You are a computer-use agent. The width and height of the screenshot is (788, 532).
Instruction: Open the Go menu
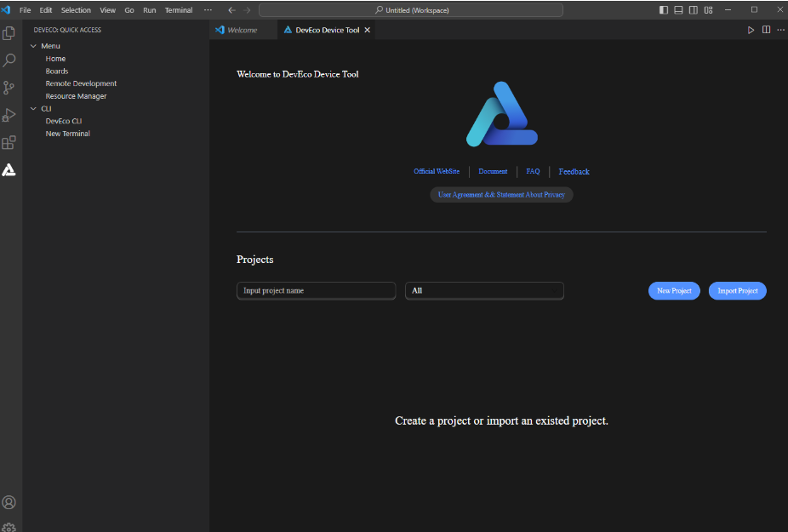(x=129, y=10)
